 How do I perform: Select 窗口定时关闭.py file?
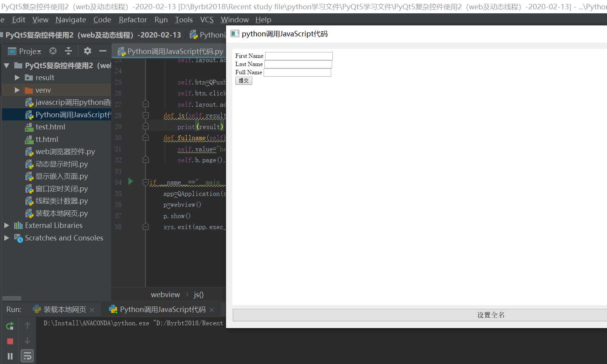[61, 189]
